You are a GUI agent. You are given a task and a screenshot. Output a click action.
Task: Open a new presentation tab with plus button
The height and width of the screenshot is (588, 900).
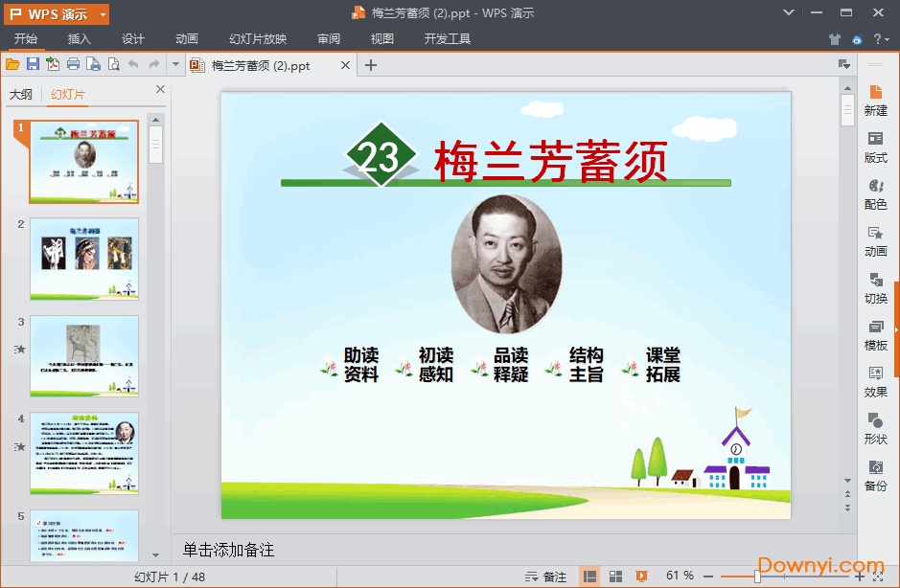370,65
